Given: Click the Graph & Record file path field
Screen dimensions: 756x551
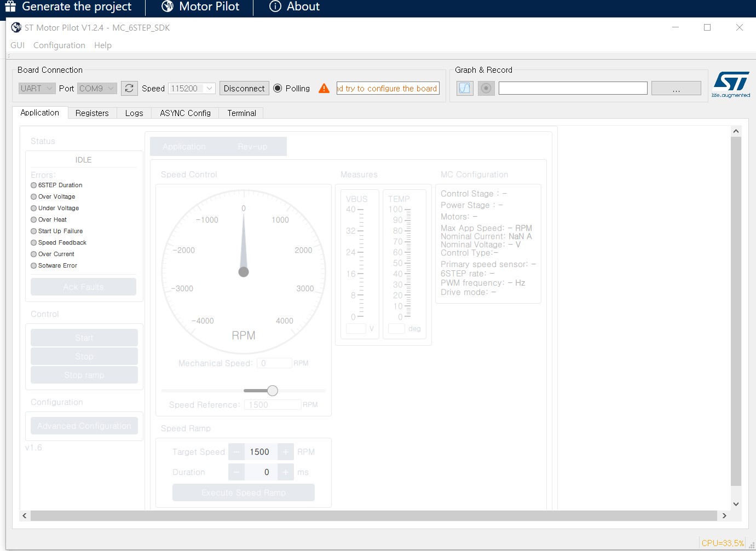Looking at the screenshot, I should (x=573, y=88).
